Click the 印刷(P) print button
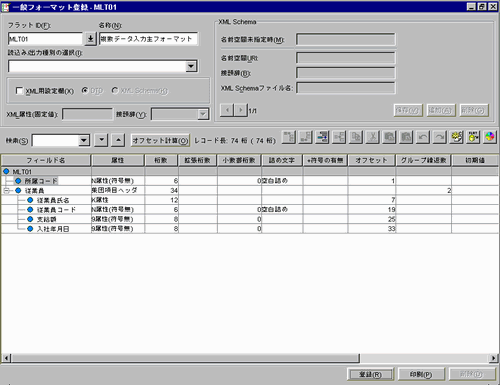Viewport: 500px width, 385px height. point(421,374)
